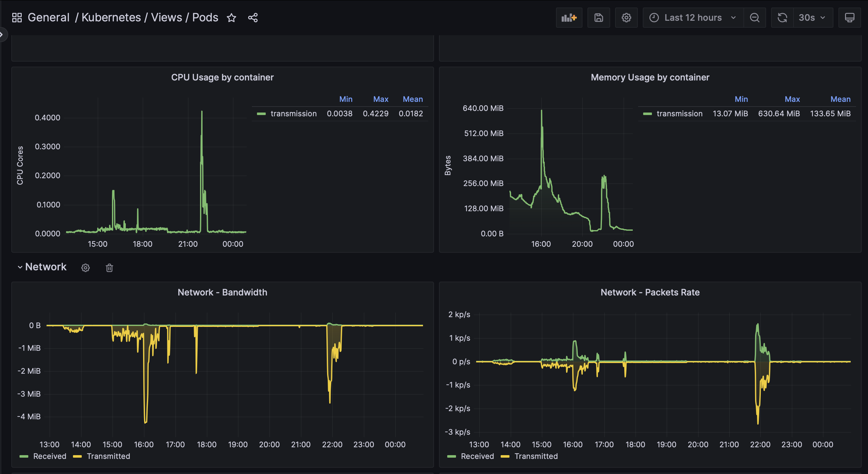Click CPU min value 0.0038
The width and height of the screenshot is (868, 474).
point(340,113)
